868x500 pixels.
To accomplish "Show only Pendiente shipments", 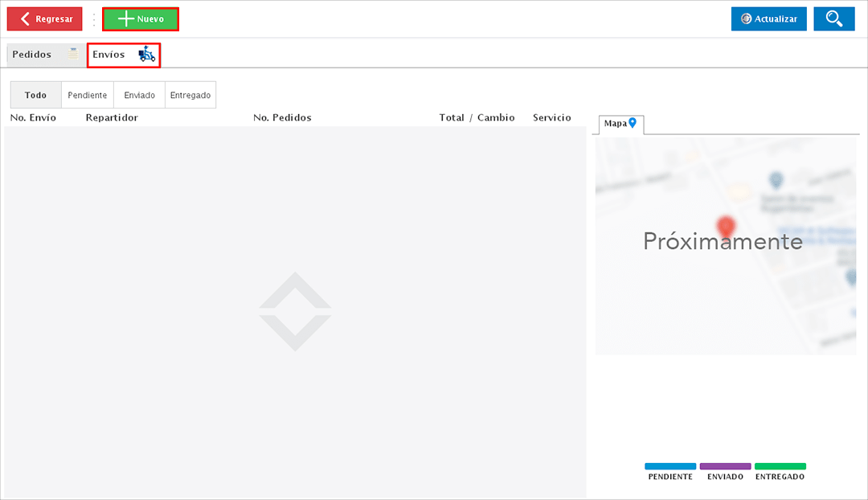I will click(x=88, y=95).
